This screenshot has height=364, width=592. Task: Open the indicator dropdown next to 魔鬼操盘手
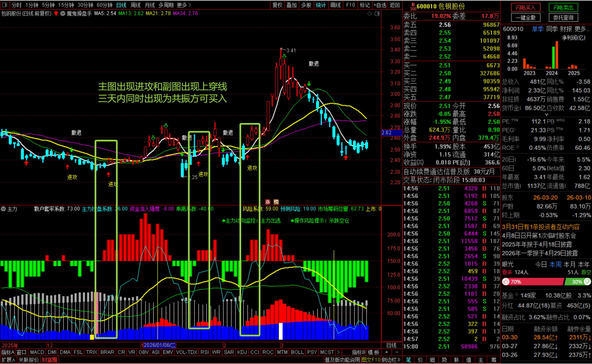[x=63, y=13]
